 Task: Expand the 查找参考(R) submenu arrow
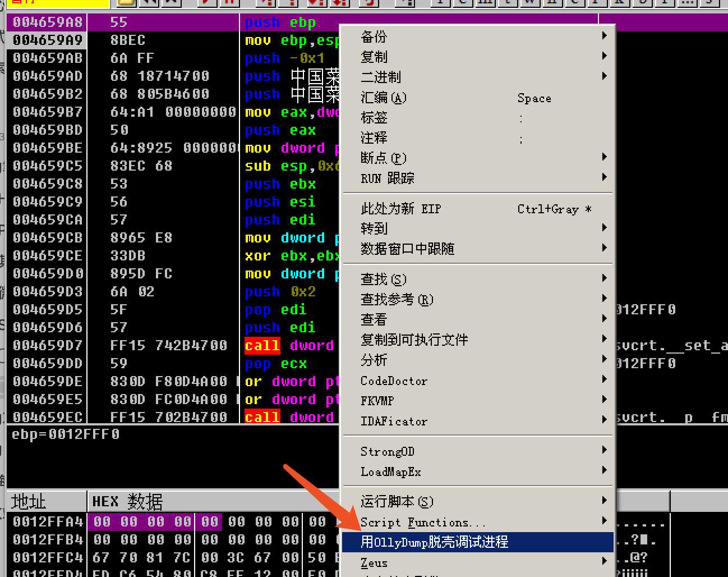point(604,299)
